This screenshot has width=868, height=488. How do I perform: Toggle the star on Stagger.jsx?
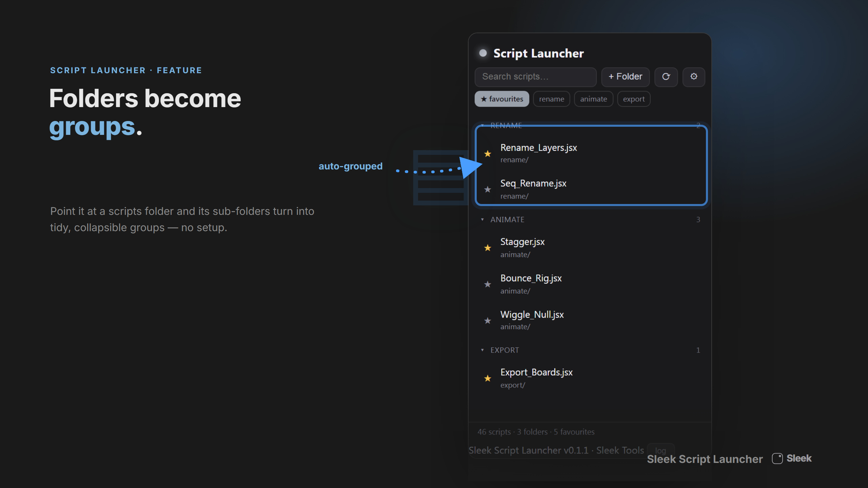[x=488, y=248]
